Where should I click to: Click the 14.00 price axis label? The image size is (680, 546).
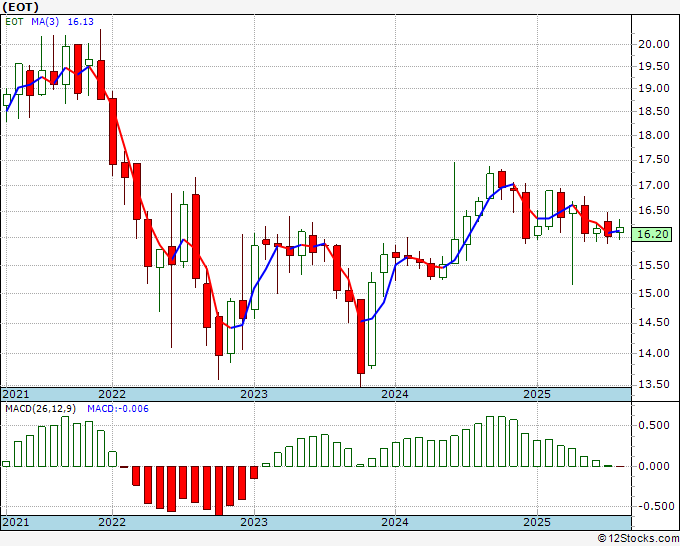pos(654,353)
